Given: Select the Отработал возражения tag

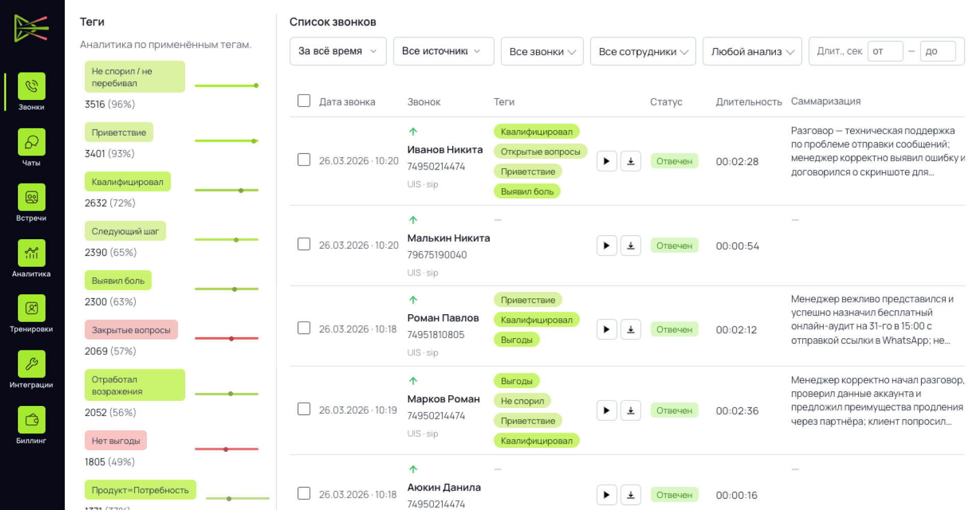Looking at the screenshot, I should (135, 385).
